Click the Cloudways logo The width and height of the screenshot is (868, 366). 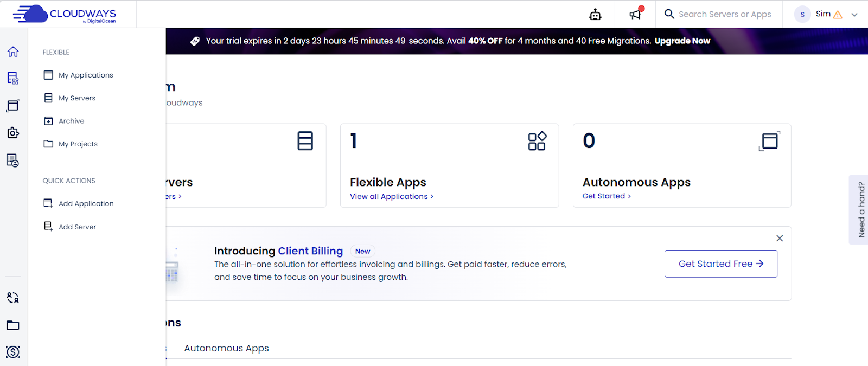coord(65,14)
